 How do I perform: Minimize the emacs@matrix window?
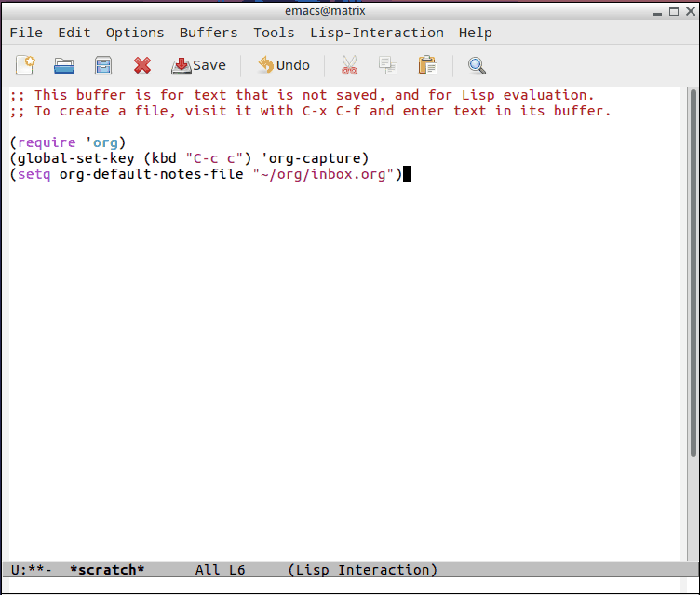pos(656,12)
